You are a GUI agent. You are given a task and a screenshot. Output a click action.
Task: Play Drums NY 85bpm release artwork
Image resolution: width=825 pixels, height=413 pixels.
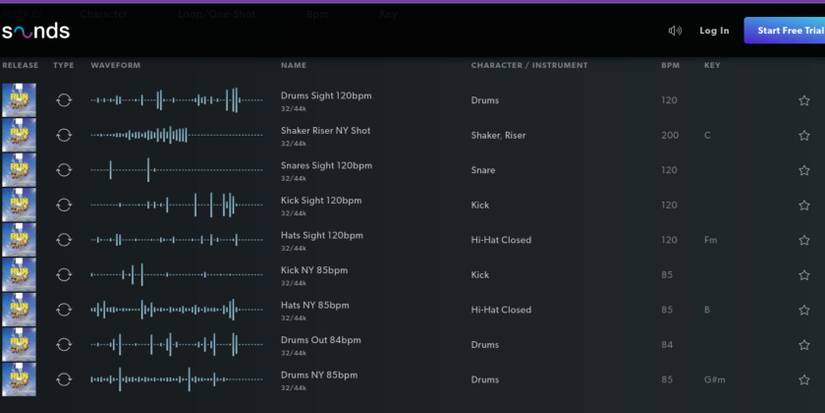pyautogui.click(x=19, y=379)
